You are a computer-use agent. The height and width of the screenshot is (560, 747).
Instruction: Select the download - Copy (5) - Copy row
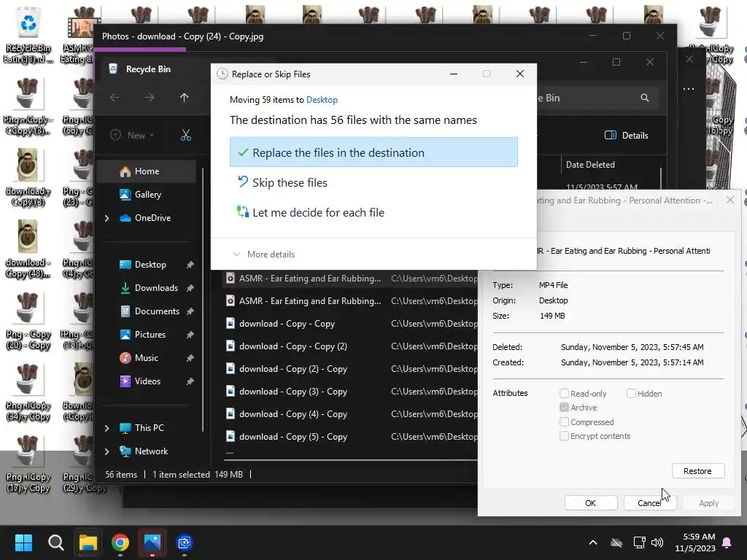click(x=351, y=437)
